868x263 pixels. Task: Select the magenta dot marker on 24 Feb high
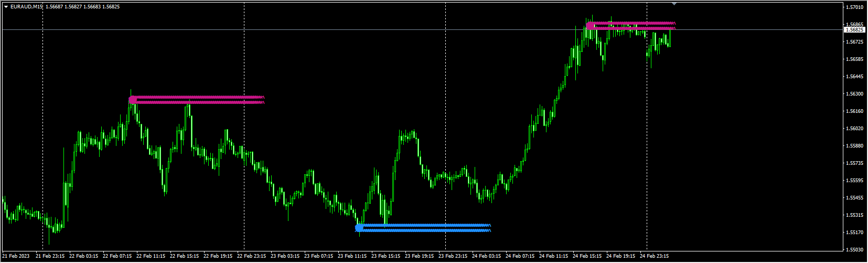(x=590, y=25)
